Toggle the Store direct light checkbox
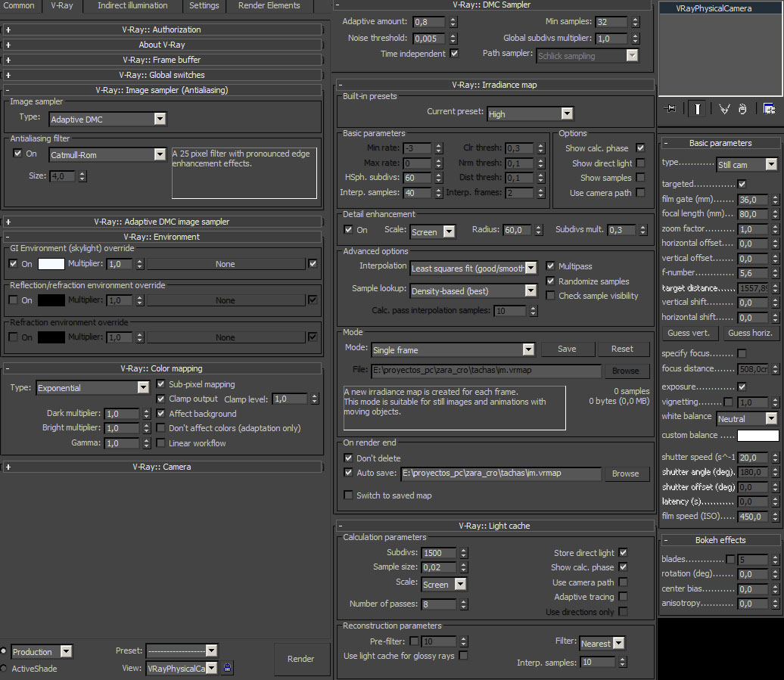 [x=623, y=553]
